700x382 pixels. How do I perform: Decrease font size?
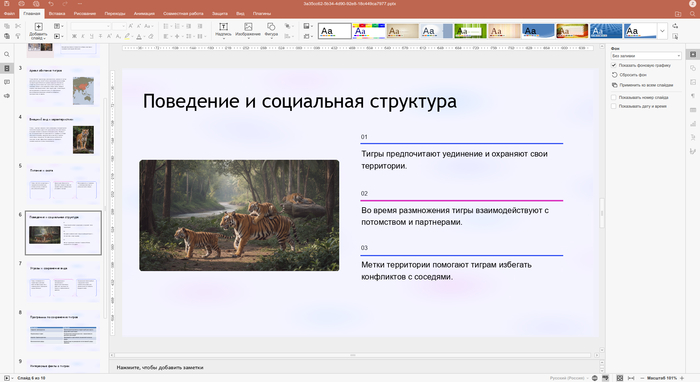pos(139,26)
